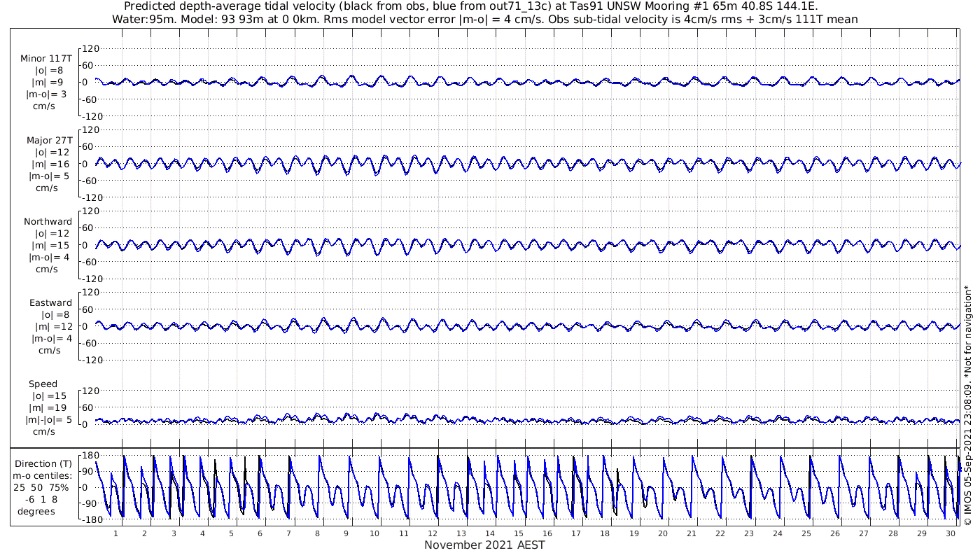Viewport: 980px width, 560px height.
Task: Click the 'Major 27T' panel label
Action: (49, 140)
